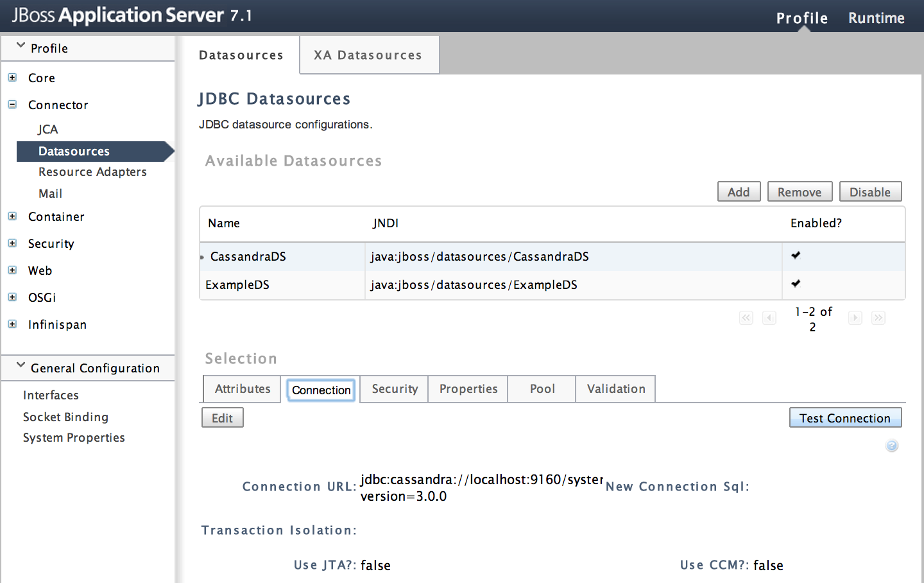Toggle the Enabled checkmark for CassandraDS
Image resolution: width=924 pixels, height=583 pixels.
point(795,255)
